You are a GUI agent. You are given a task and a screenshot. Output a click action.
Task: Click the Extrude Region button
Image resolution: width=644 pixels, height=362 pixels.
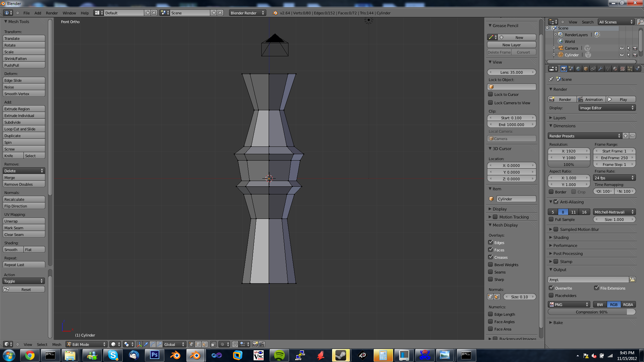pyautogui.click(x=24, y=109)
